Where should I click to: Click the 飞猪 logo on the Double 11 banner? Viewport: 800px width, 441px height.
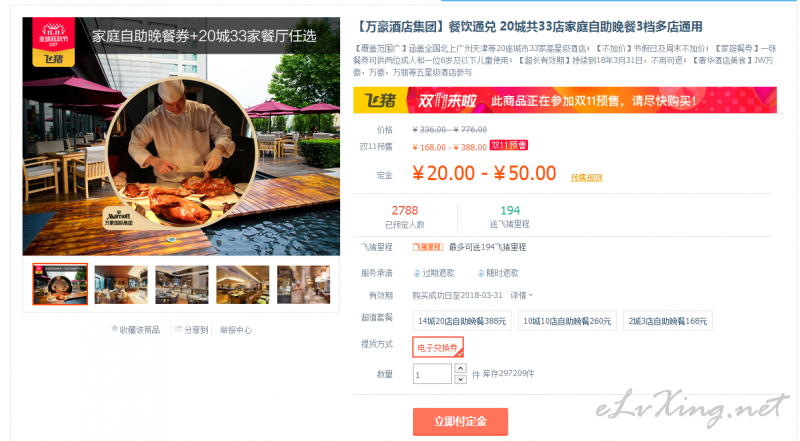(381, 100)
